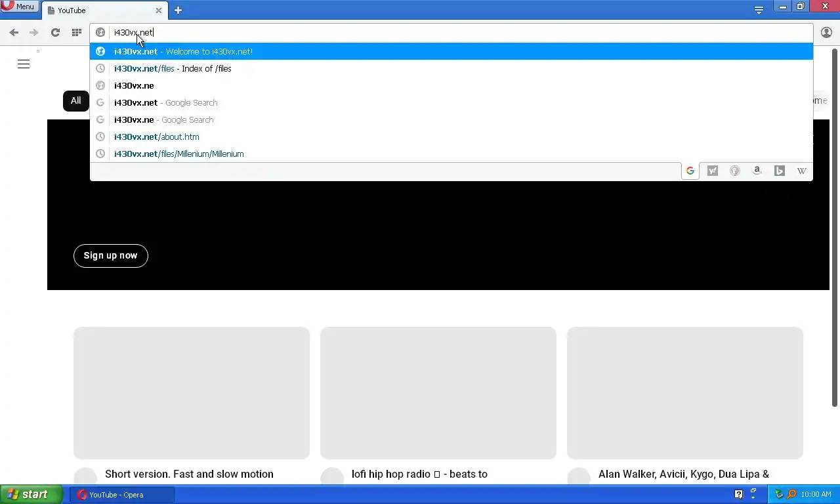This screenshot has width=840, height=504.
Task: Click the channel avatar beside lofi hip hop video
Action: 332,477
